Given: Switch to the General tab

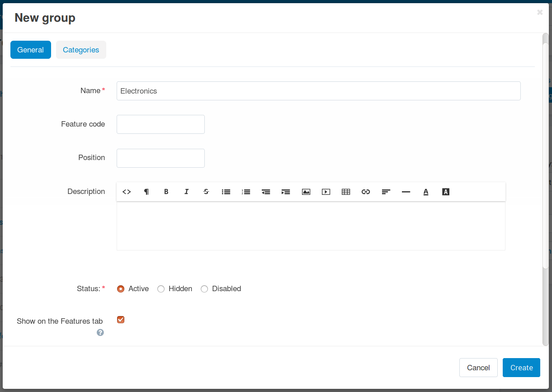Looking at the screenshot, I should tap(31, 50).
